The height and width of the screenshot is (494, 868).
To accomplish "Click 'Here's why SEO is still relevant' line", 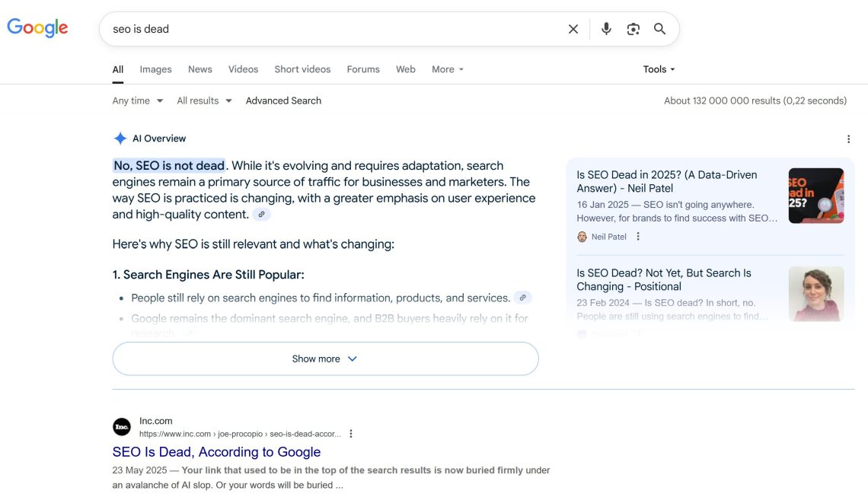I will (x=253, y=244).
